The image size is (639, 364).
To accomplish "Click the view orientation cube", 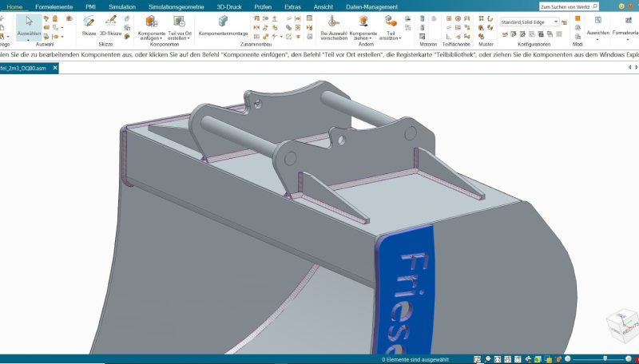I will (622, 325).
